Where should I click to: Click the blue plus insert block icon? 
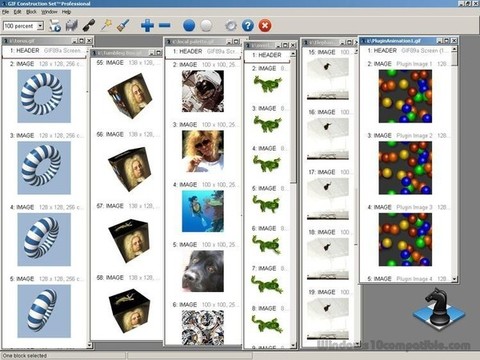point(147,25)
